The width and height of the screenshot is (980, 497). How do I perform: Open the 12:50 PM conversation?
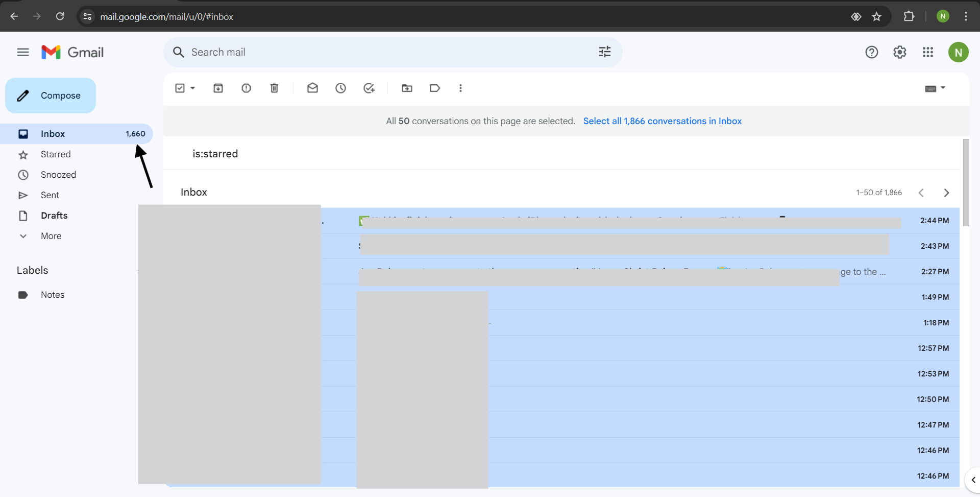click(x=561, y=399)
